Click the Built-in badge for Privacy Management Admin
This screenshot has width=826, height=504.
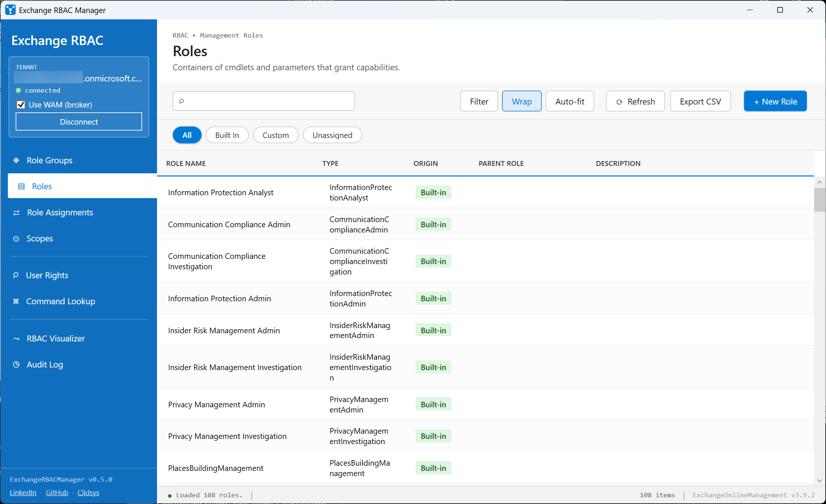click(x=433, y=404)
